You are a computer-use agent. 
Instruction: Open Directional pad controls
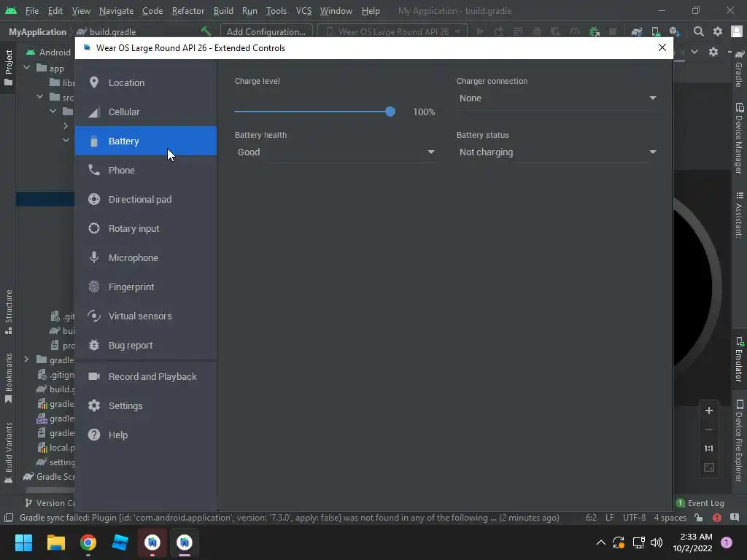click(x=146, y=199)
